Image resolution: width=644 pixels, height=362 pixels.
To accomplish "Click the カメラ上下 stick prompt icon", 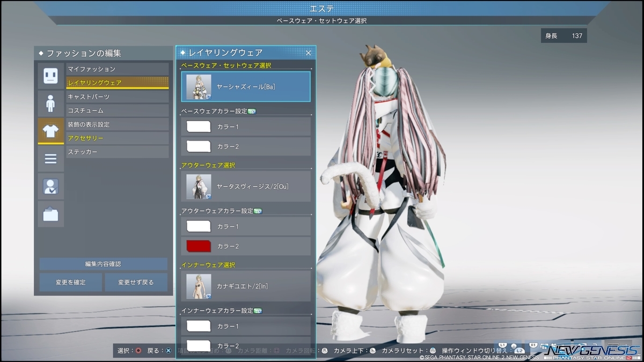I will (x=372, y=350).
